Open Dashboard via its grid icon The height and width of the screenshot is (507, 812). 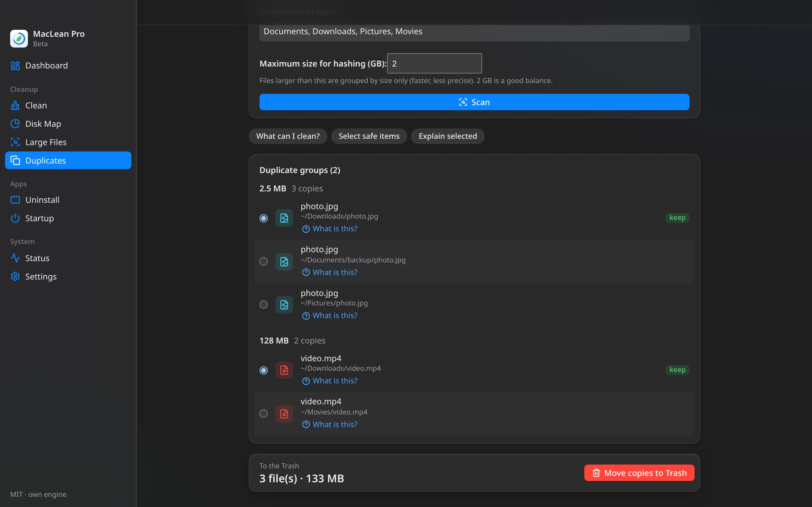(x=15, y=66)
